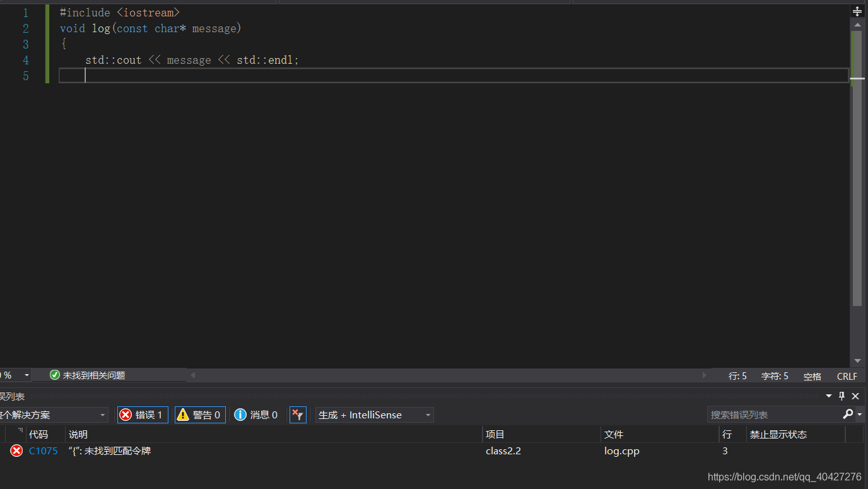Click the horizontal scrollbar left arrow

pos(192,375)
